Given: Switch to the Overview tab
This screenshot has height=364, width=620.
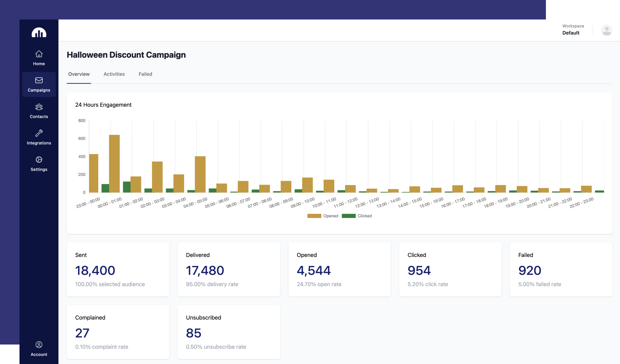Looking at the screenshot, I should (79, 74).
